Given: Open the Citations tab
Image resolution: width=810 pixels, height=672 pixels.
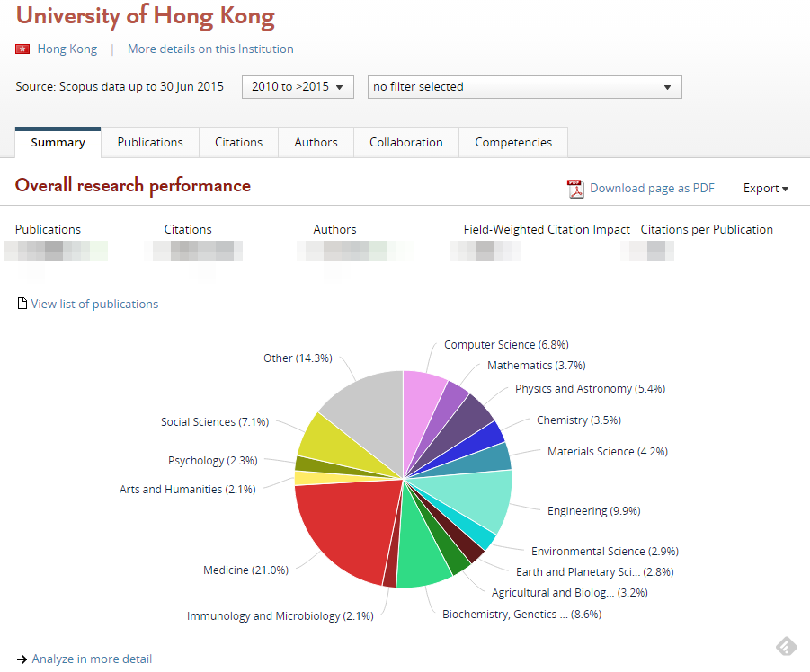Looking at the screenshot, I should 238,143.
